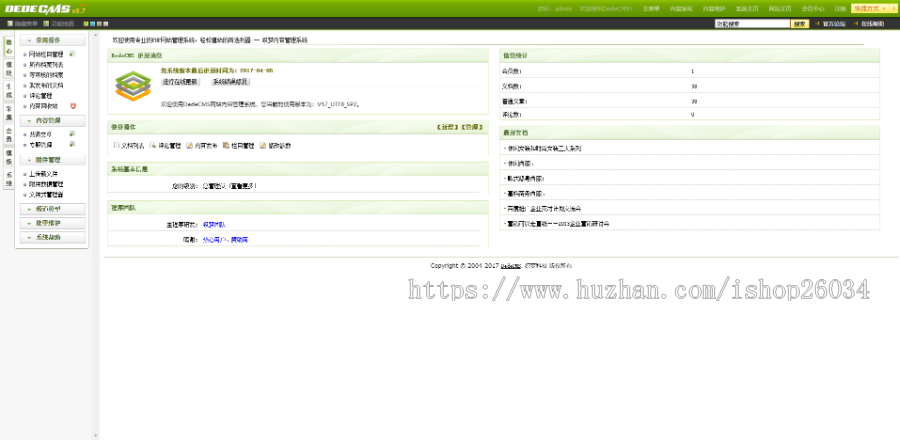The width and height of the screenshot is (900, 440).
Task: Open 内容维护 in the top navigation
Action: pyautogui.click(x=714, y=9)
